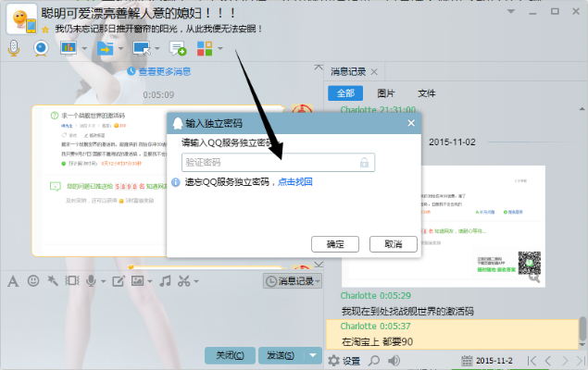Expand the remote desktop dropdown arrow
This screenshot has width=588, height=370.
pyautogui.click(x=157, y=48)
